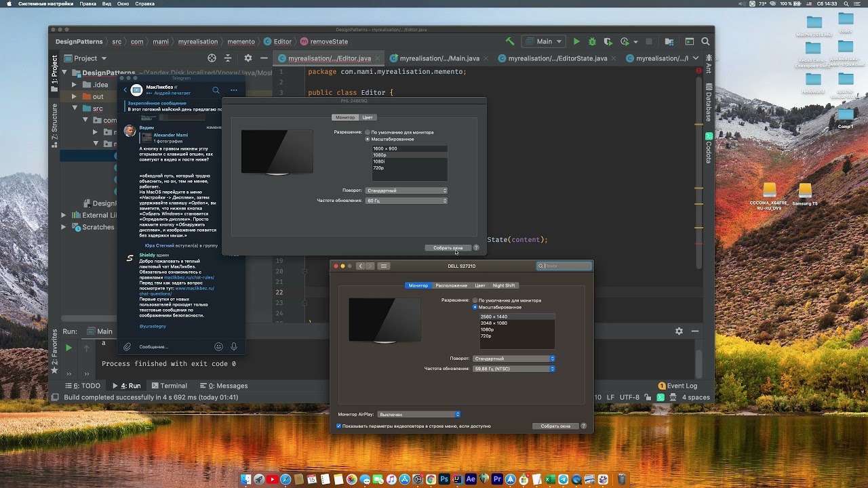Open Window menu in macOS menu bar

[x=123, y=4]
